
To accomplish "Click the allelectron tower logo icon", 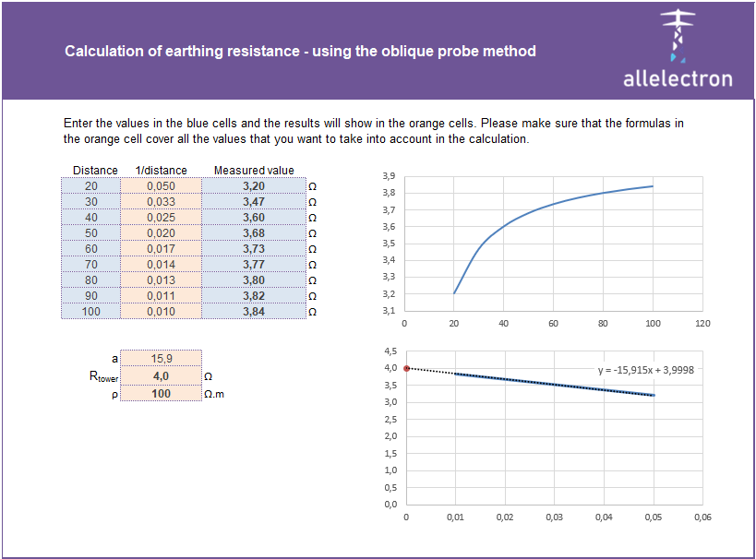I will click(x=678, y=37).
